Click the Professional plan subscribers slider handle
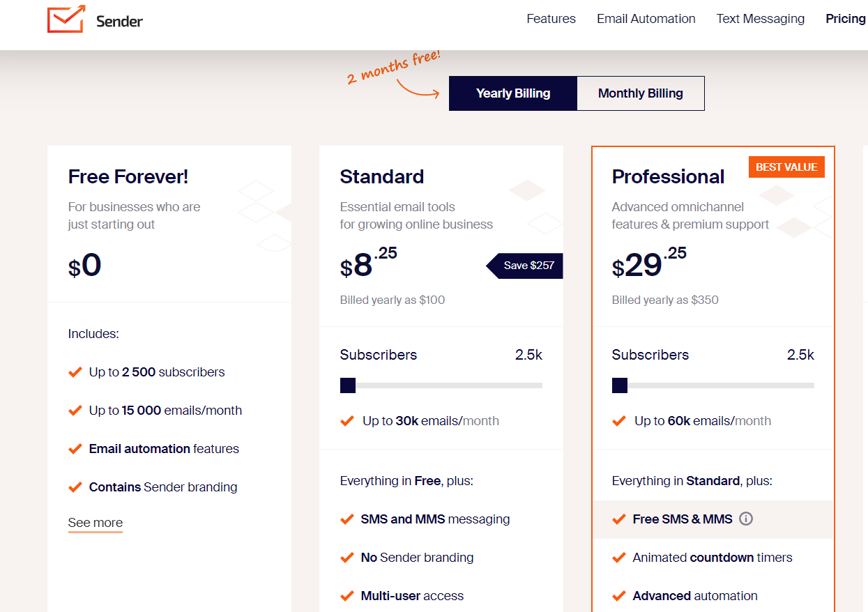The image size is (868, 612). (620, 385)
